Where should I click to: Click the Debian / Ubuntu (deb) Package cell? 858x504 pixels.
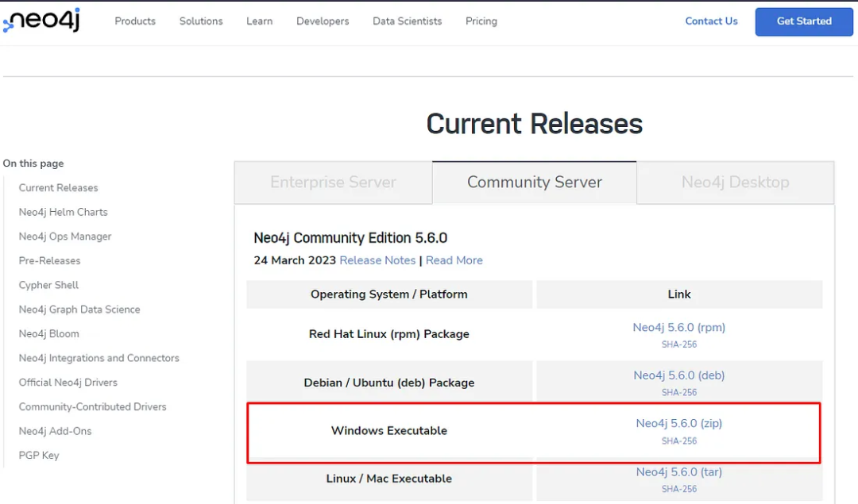pos(389,383)
